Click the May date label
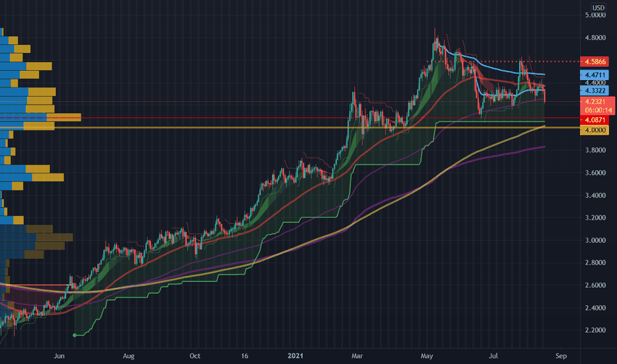 pyautogui.click(x=427, y=356)
